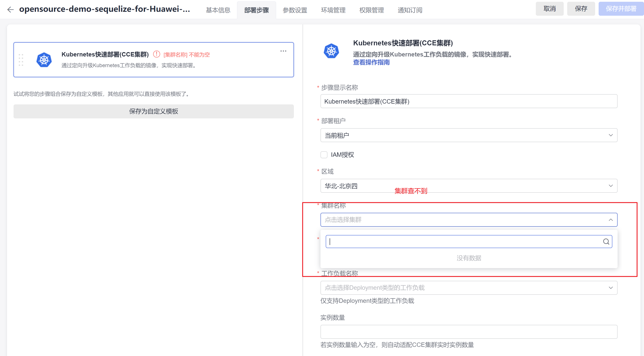644x356 pixels.
Task: Click the 步骤显示名称 text field
Action: click(x=469, y=101)
